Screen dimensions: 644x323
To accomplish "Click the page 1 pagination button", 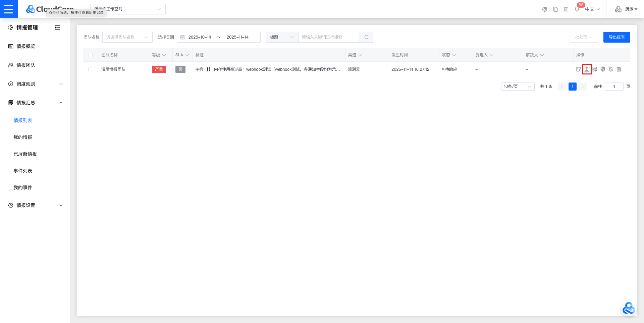I will coord(572,87).
